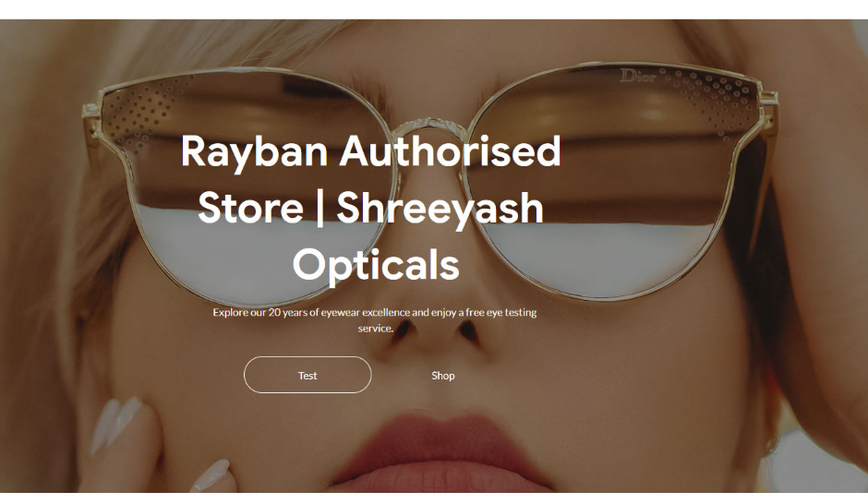Click the white strip above the hero image
Viewport: 868px width, 504px height.
point(434,9)
